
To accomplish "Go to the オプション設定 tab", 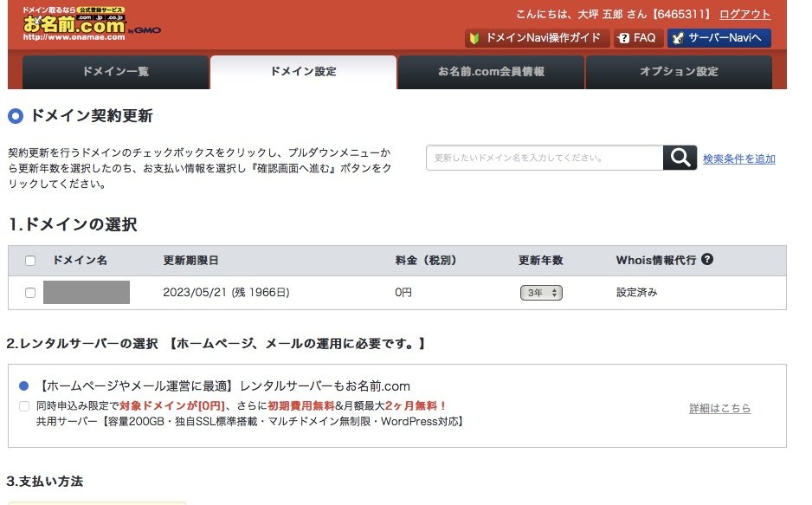I will [679, 72].
